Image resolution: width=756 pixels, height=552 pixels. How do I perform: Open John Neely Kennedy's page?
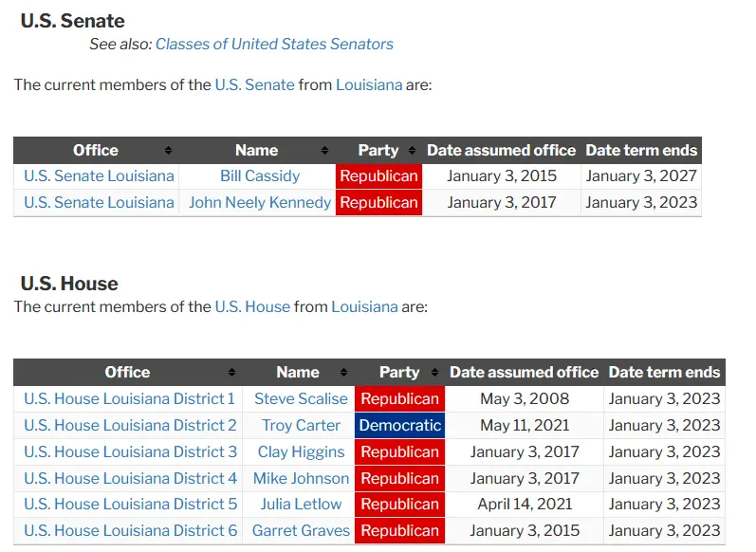260,202
